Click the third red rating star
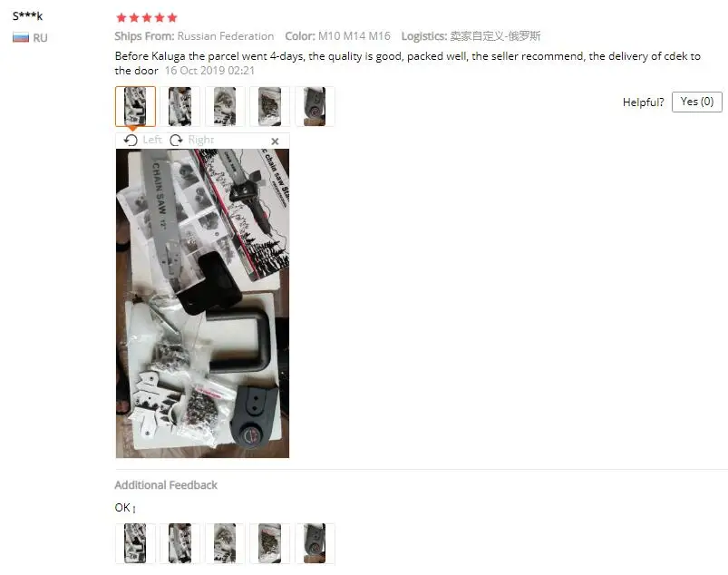 click(x=147, y=17)
